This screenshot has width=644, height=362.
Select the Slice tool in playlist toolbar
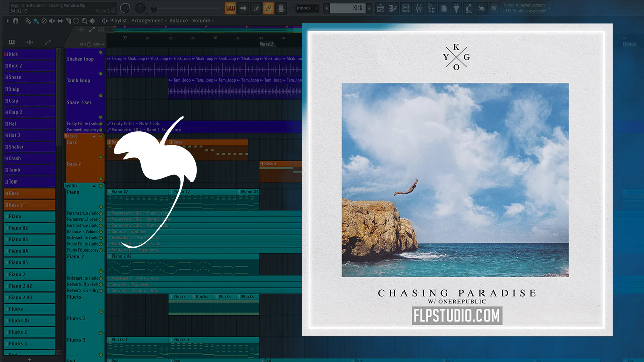pyautogui.click(x=68, y=21)
